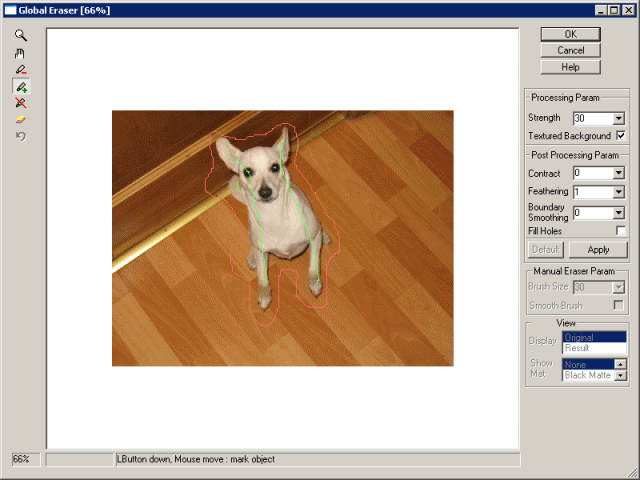640x480 pixels.
Task: Open the Feathering dropdown arrow
Action: click(x=618, y=192)
